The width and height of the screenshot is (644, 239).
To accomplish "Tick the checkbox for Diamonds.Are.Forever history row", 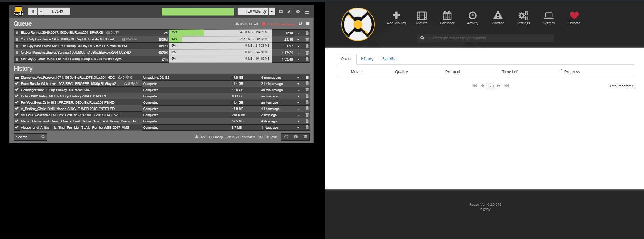I will [x=307, y=77].
